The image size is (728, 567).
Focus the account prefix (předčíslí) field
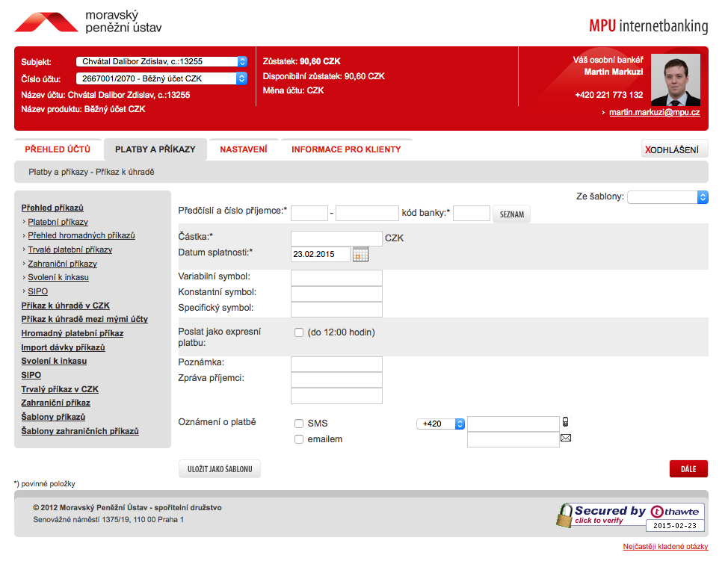pyautogui.click(x=309, y=214)
